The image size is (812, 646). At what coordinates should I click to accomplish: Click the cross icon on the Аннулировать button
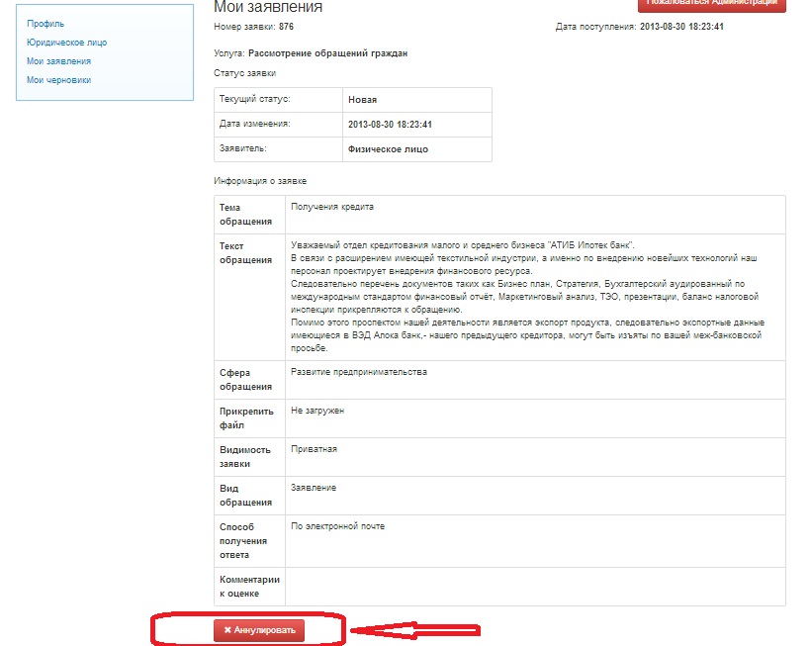227,629
